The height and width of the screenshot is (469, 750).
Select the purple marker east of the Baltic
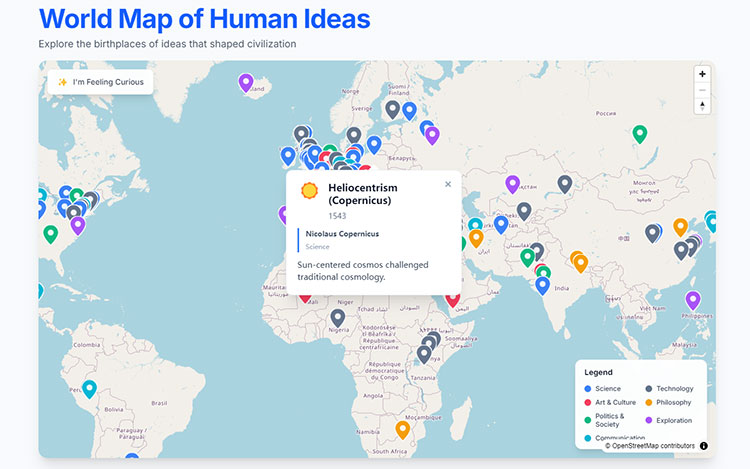tap(432, 135)
